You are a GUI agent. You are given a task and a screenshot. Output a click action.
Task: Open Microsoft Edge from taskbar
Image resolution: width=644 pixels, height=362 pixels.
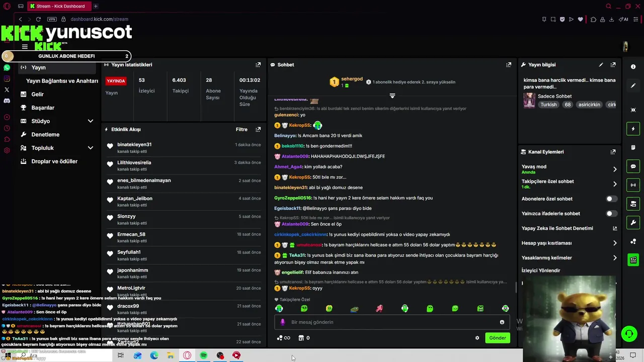tap(154, 355)
